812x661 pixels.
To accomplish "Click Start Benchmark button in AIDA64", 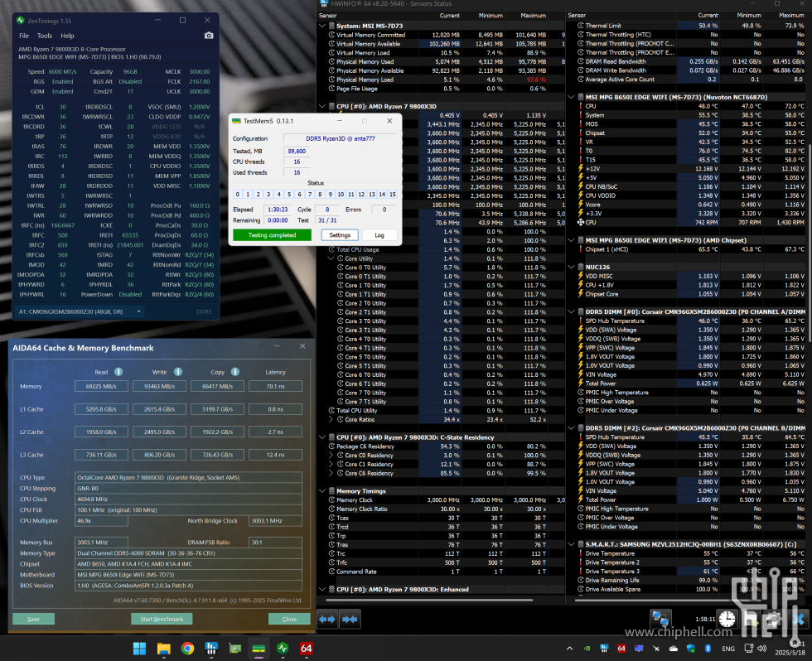I will (x=162, y=619).
